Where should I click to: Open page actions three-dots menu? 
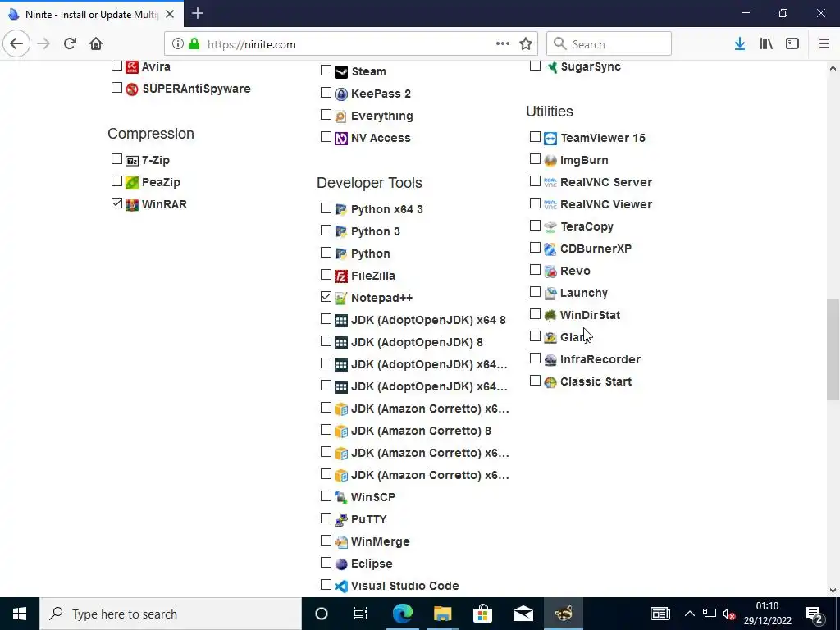pyautogui.click(x=503, y=44)
